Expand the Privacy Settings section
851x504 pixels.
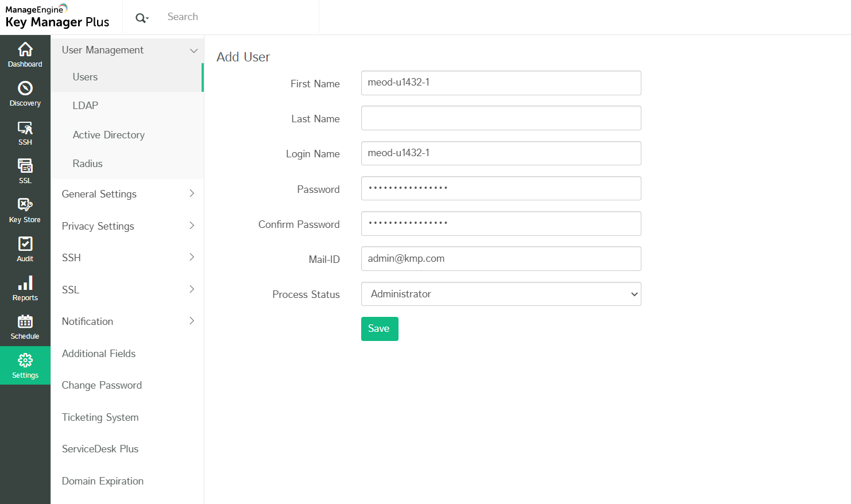tap(192, 226)
